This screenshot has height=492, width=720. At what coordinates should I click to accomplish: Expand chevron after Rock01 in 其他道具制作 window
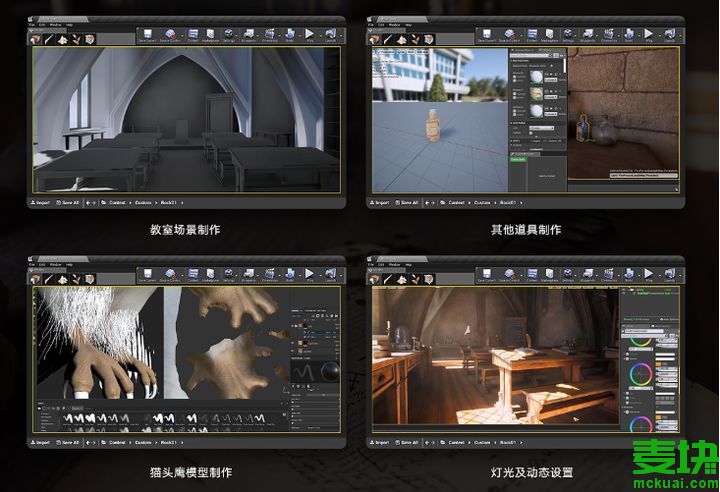point(521,203)
